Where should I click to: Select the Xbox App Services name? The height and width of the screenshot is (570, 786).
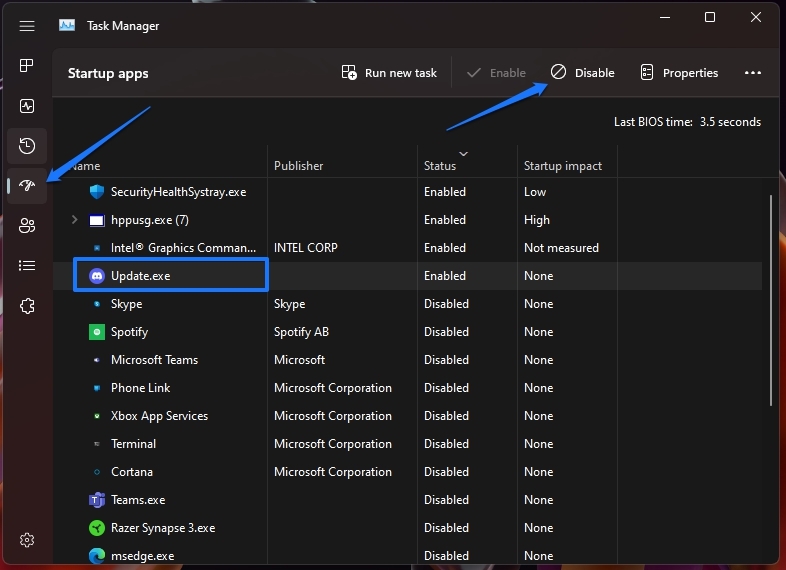click(x=159, y=416)
